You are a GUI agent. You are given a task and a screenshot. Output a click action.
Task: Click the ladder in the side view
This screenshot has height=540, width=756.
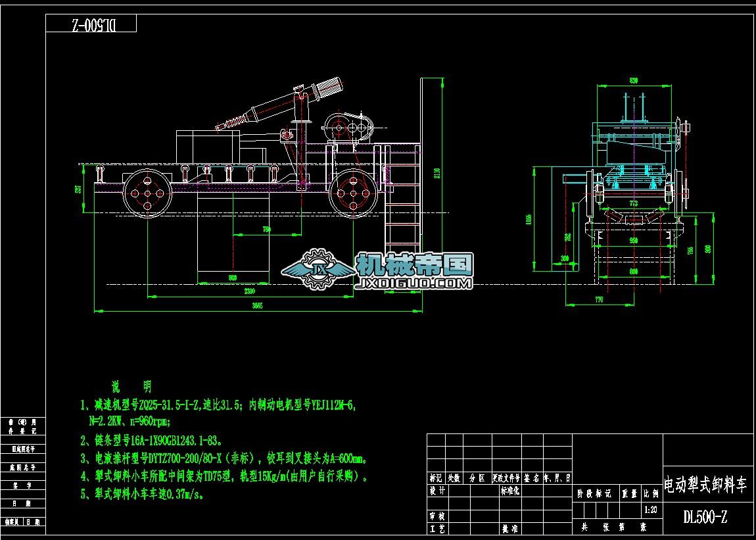pos(400,197)
